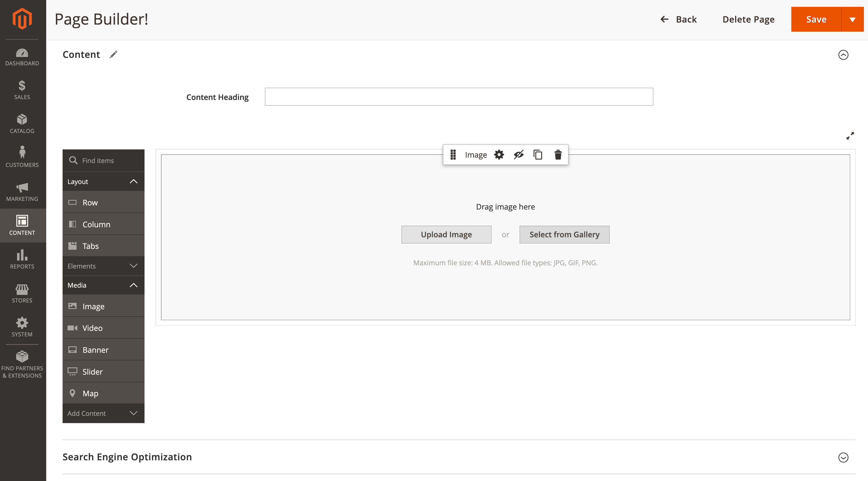Click Delete Page
Image resolution: width=868 pixels, height=481 pixels.
[748, 19]
